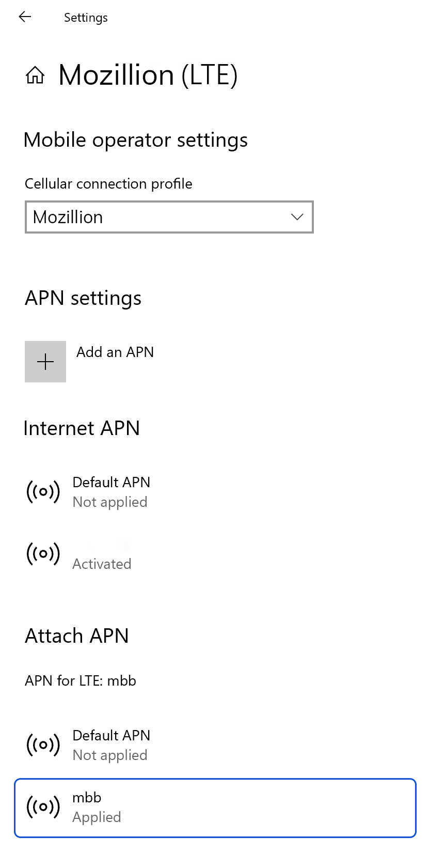This screenshot has width=445, height=868.
Task: Click the 'APN for LTE: mbb' text
Action: point(81,681)
